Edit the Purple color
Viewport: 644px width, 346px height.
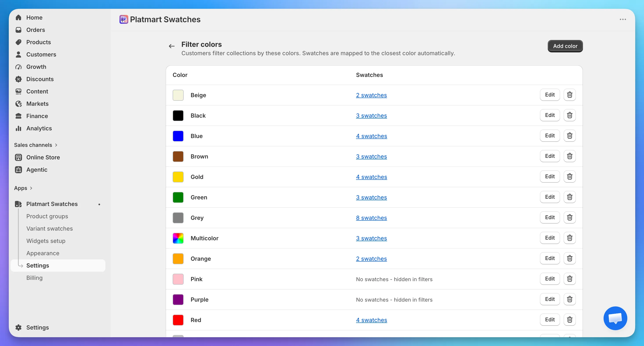tap(550, 299)
